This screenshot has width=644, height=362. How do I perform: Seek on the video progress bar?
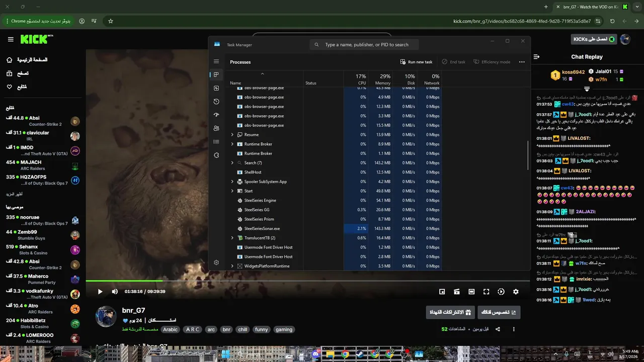click(x=307, y=281)
